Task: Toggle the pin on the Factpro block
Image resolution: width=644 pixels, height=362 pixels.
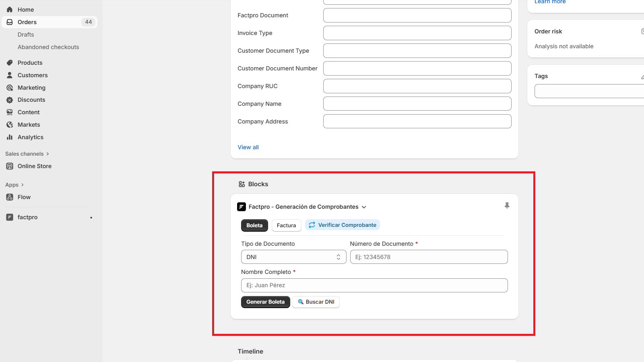Action: tap(507, 206)
